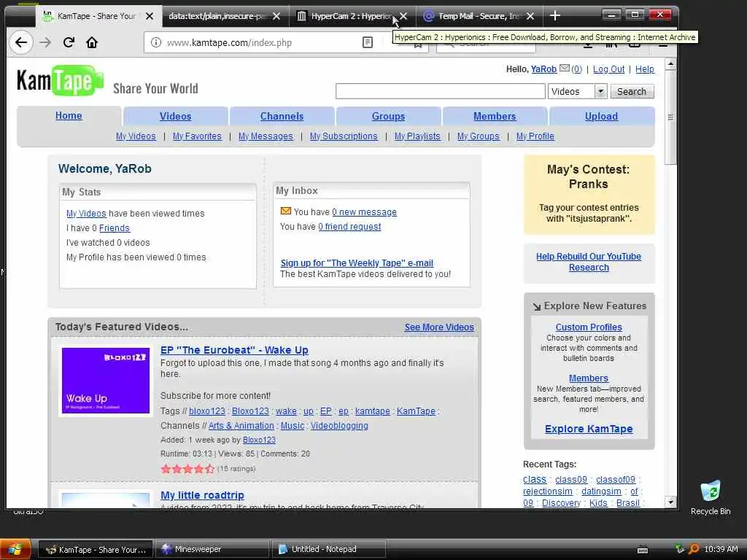The width and height of the screenshot is (747, 560).
Task: Open My Subscriptions submenu link
Action: pos(344,136)
